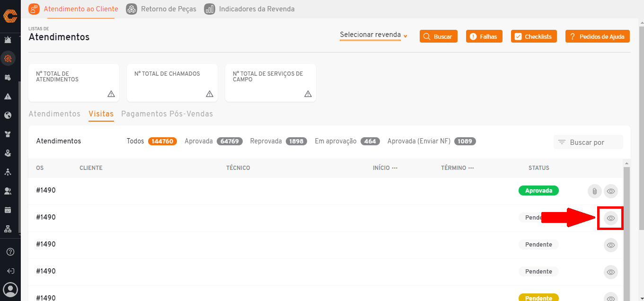
Task: Click the Nº Total de Chamados card
Action: [x=172, y=83]
